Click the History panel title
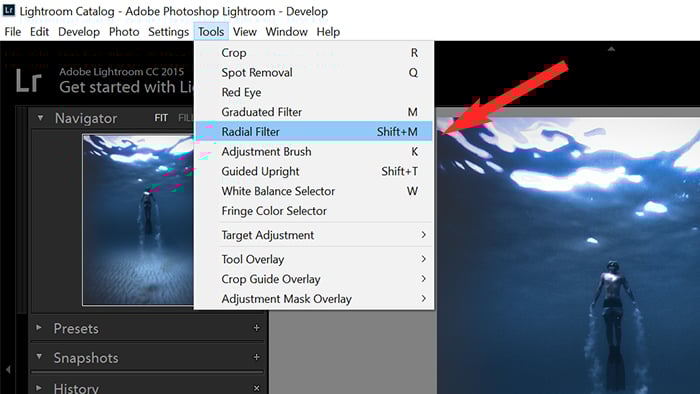Image resolution: width=700 pixels, height=394 pixels. [x=76, y=388]
